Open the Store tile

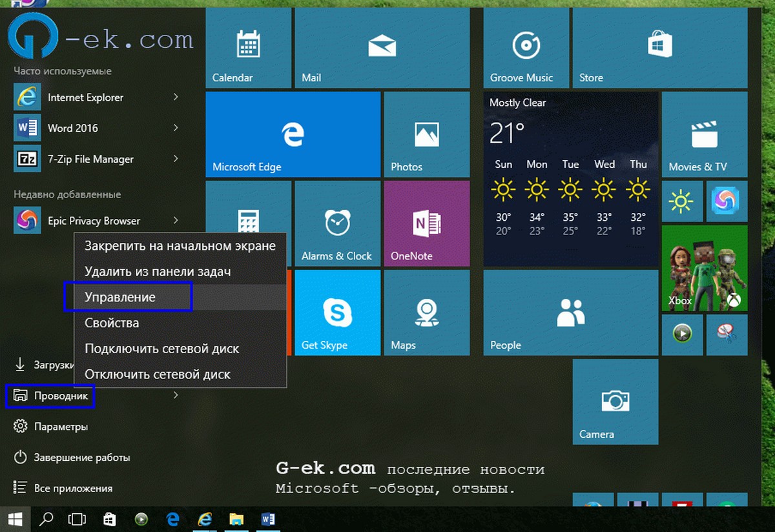click(x=660, y=48)
